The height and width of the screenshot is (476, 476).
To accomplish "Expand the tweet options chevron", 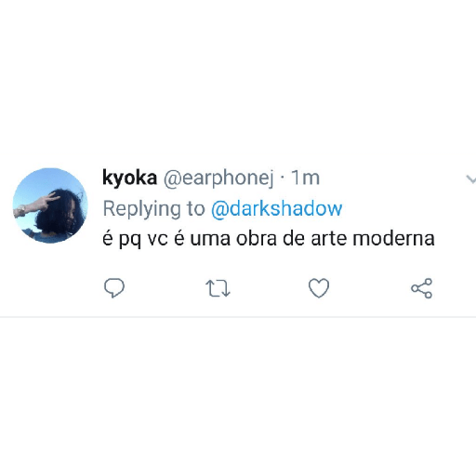I will [x=470, y=179].
